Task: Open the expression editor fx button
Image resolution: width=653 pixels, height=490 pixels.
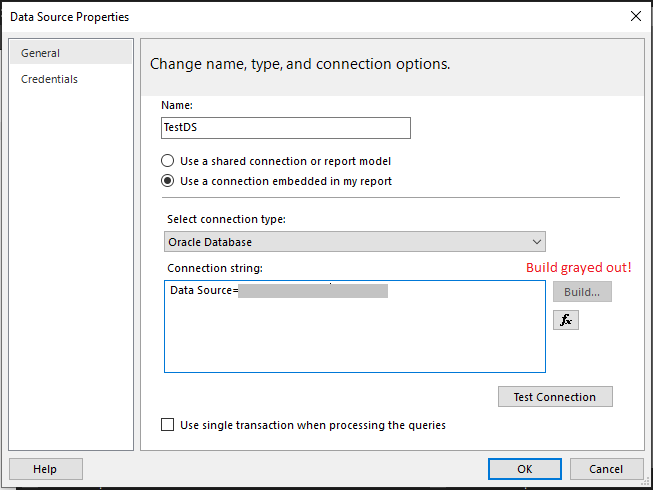Action: (x=566, y=320)
